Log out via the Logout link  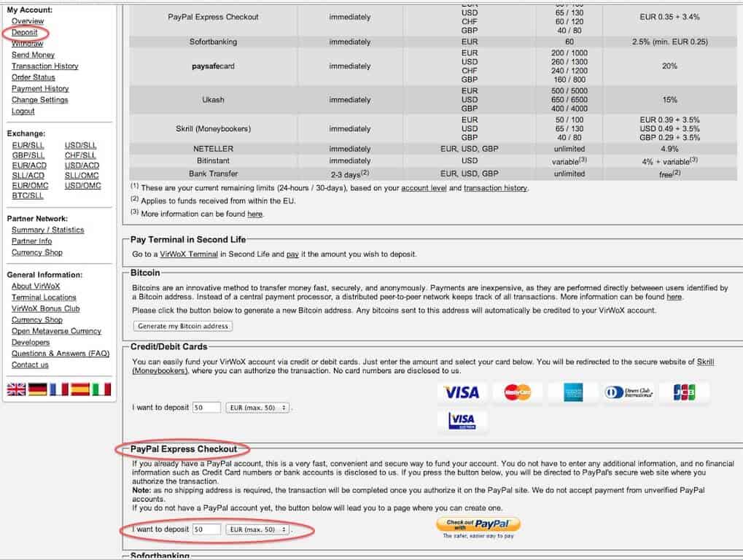tap(23, 112)
